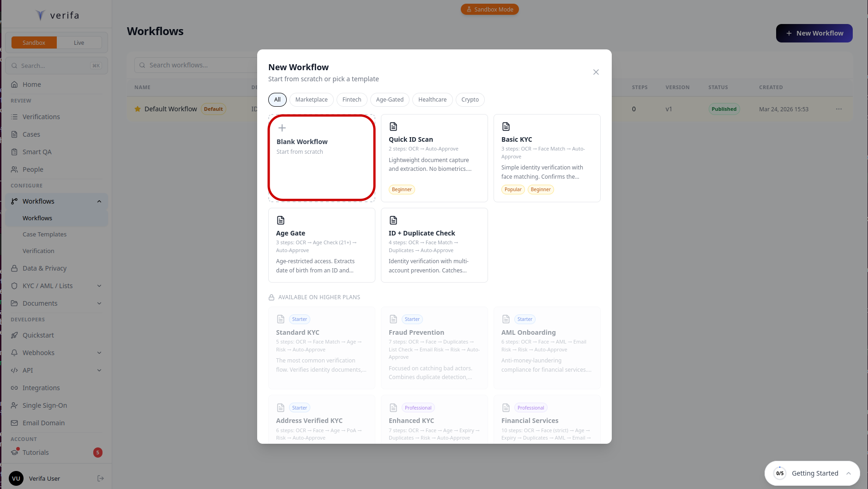
Task: Open the Data & Privacy section
Action: [x=45, y=268]
